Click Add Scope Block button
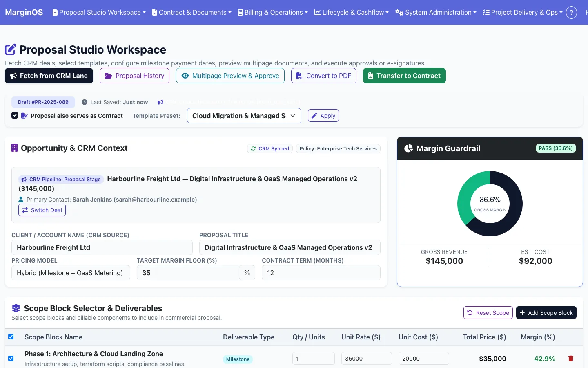This screenshot has width=588, height=368. pos(546,313)
